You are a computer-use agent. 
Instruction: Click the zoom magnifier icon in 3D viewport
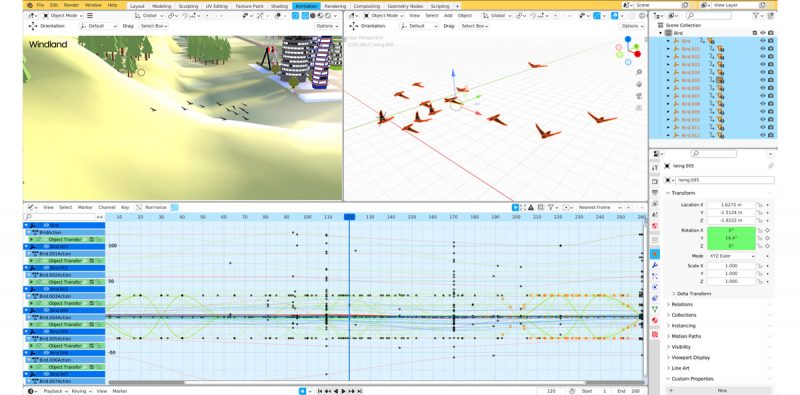639,72
